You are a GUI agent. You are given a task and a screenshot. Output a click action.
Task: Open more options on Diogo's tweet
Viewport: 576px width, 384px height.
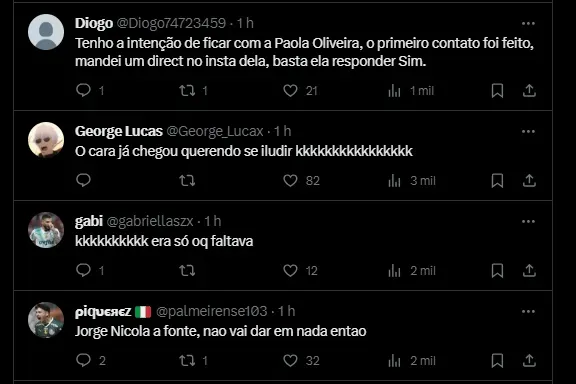pos(528,24)
